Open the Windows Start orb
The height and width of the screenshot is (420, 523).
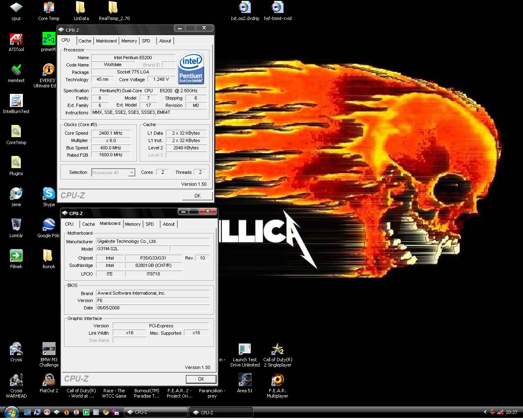11,412
